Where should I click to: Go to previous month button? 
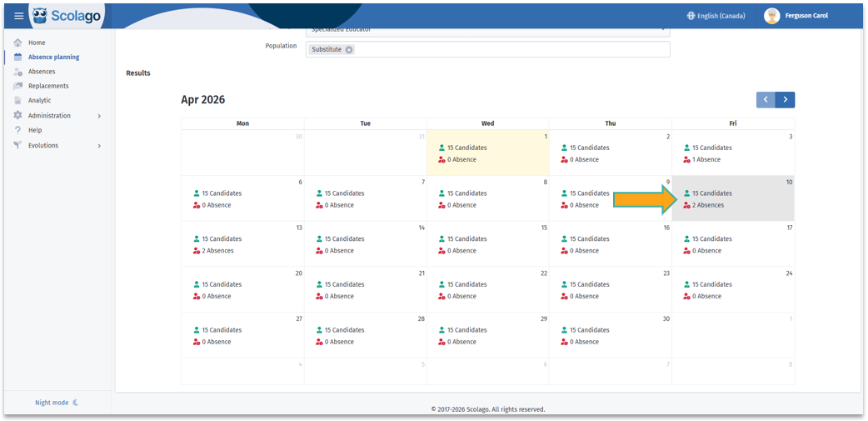pos(766,100)
